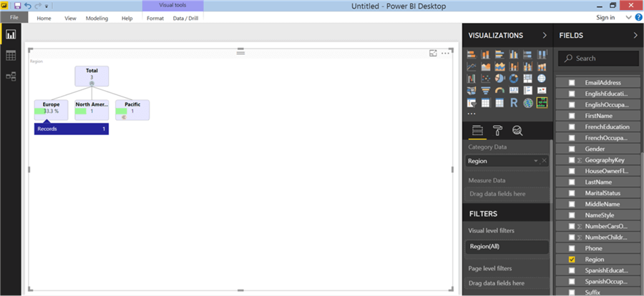The image size is (644, 296).
Task: Select the 100% stacked bar chart visualization
Action: [x=528, y=54]
